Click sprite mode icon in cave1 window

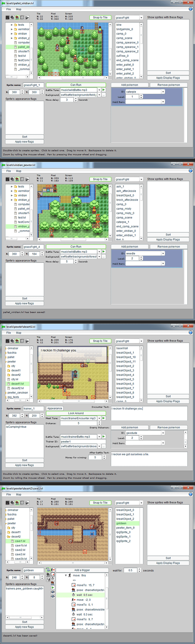click(17, 502)
